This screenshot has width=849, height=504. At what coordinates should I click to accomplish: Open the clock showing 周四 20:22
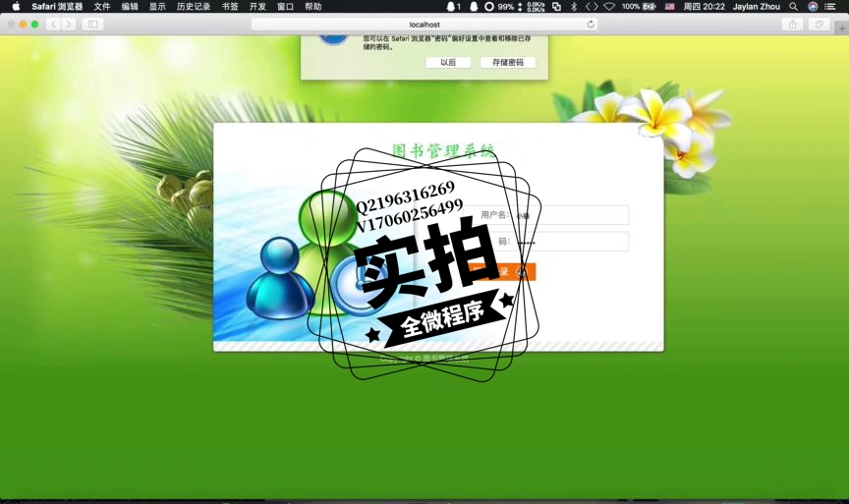pyautogui.click(x=704, y=7)
